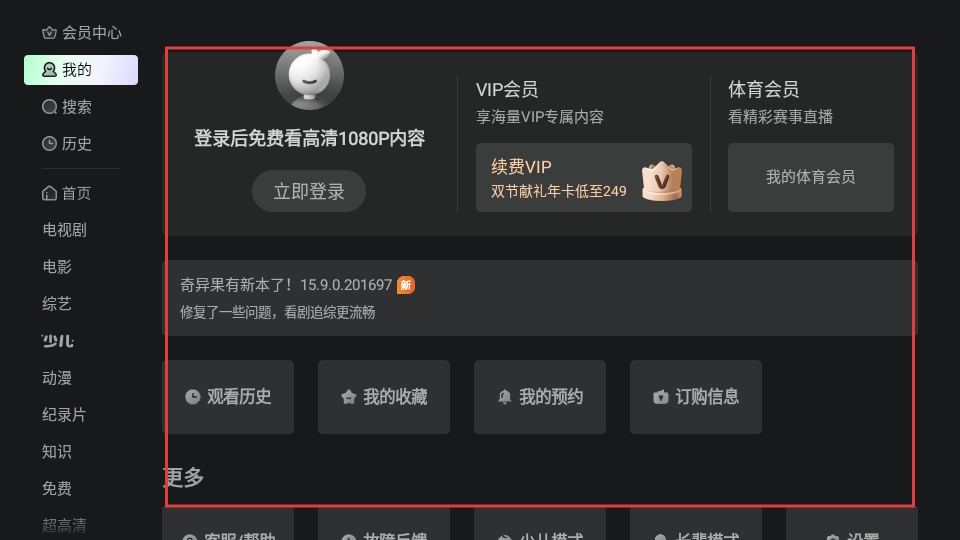
Task: Open 我的收藏 tile
Action: tap(384, 397)
